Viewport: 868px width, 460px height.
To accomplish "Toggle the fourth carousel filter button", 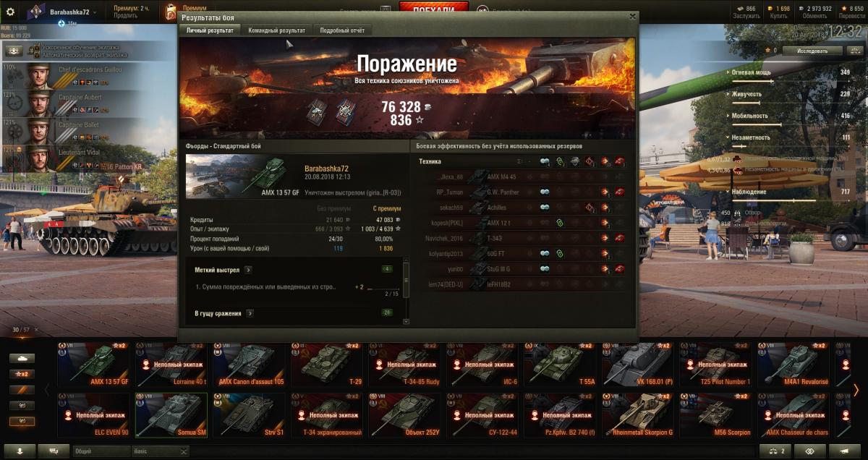I will pyautogui.click(x=22, y=406).
